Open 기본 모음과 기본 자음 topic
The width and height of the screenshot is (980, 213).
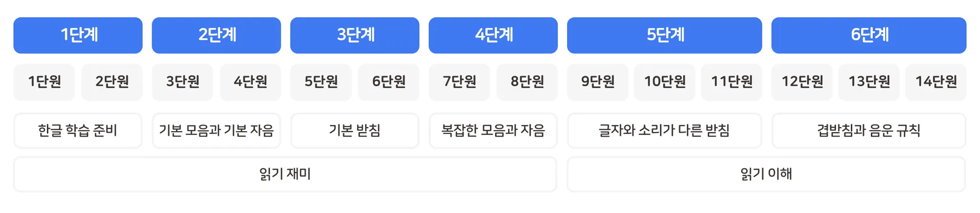(216, 131)
